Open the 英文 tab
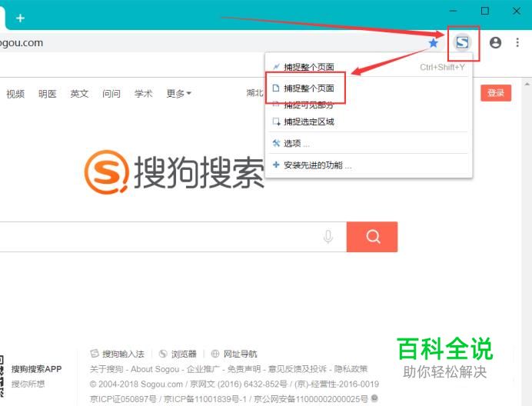 point(79,93)
